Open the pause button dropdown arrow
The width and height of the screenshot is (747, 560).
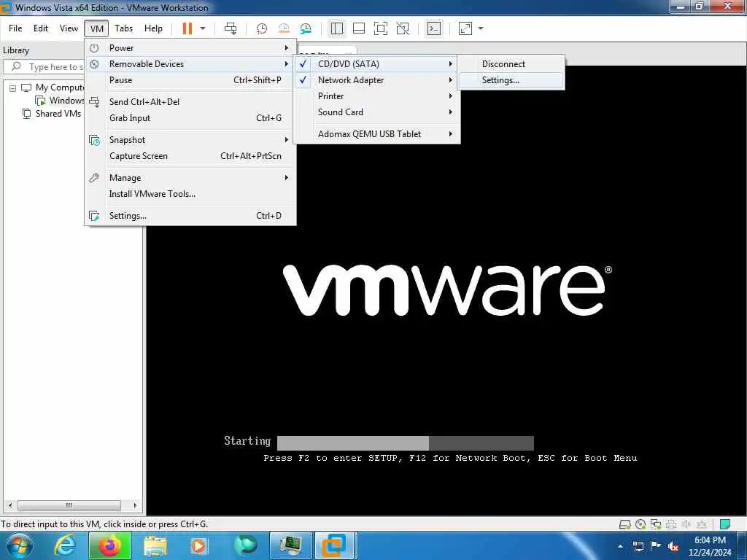pyautogui.click(x=203, y=28)
